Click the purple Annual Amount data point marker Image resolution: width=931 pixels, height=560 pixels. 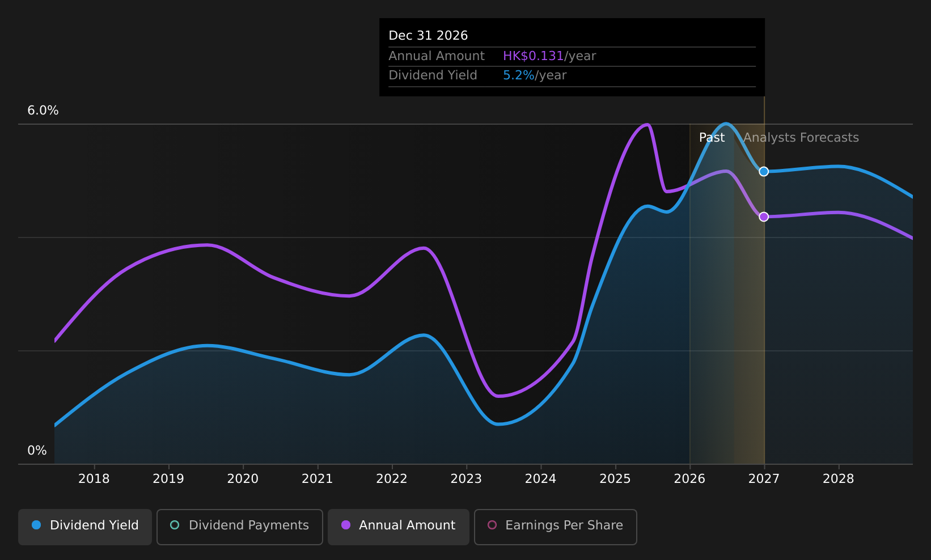[x=764, y=217]
